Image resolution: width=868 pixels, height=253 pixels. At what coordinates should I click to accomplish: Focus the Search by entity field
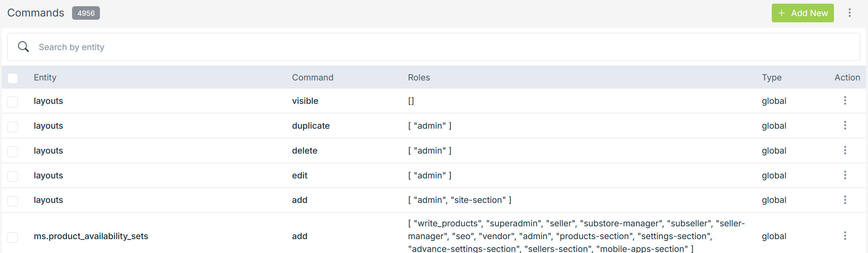(x=439, y=47)
